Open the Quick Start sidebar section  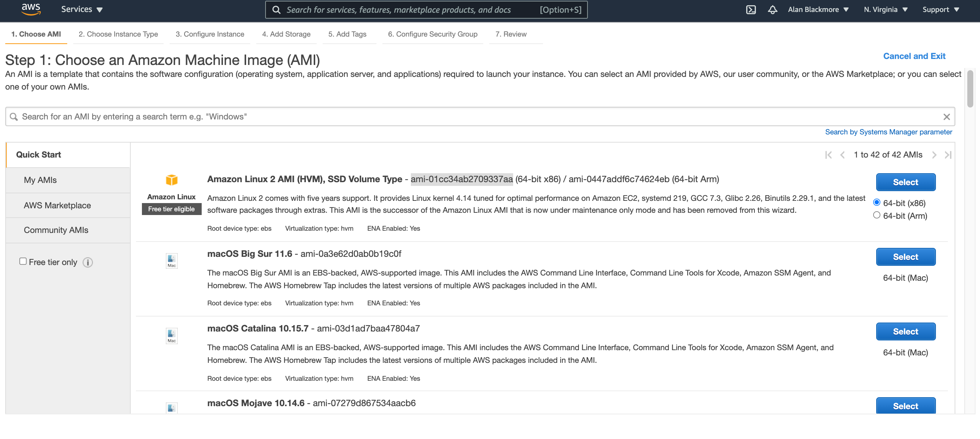(x=68, y=155)
